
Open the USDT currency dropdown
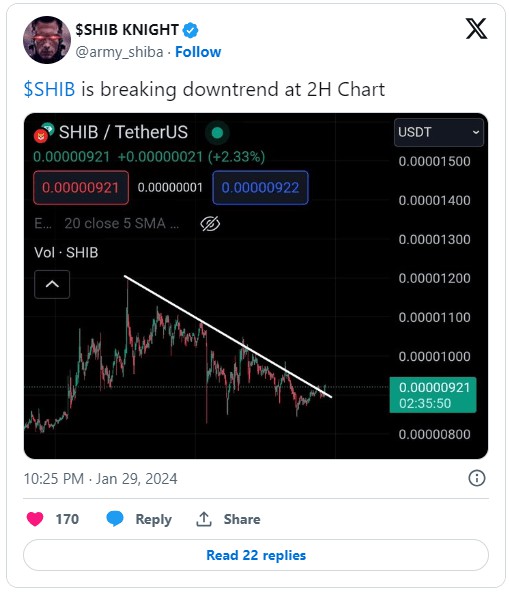438,132
